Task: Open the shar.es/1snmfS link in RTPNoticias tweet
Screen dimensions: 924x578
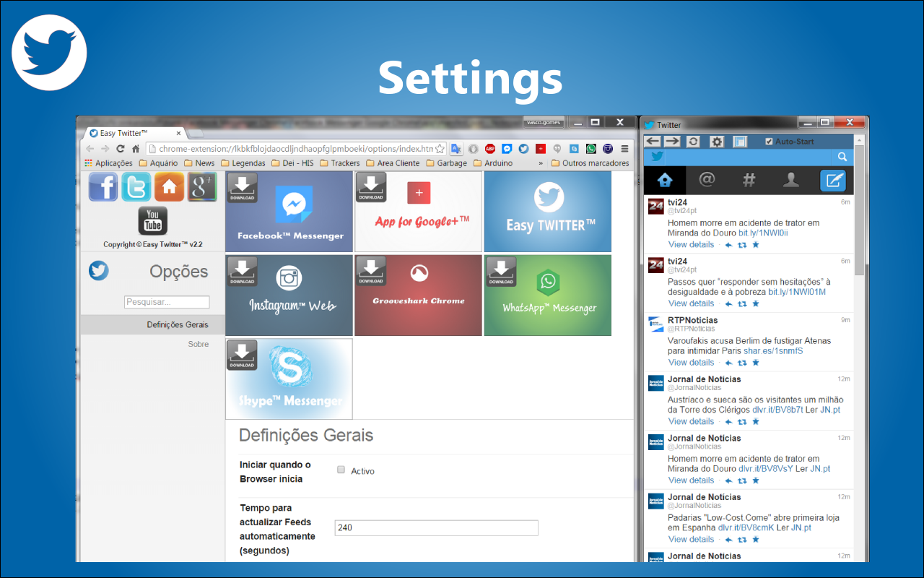Action: (x=773, y=351)
